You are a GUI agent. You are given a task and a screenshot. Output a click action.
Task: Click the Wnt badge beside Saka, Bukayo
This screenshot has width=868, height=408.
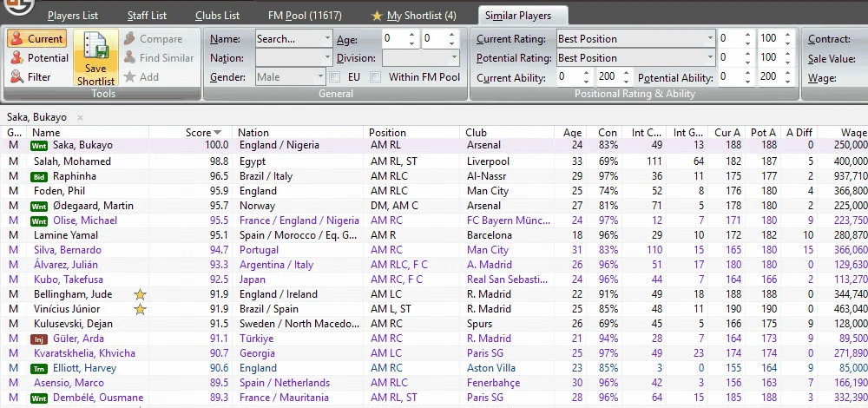(39, 146)
